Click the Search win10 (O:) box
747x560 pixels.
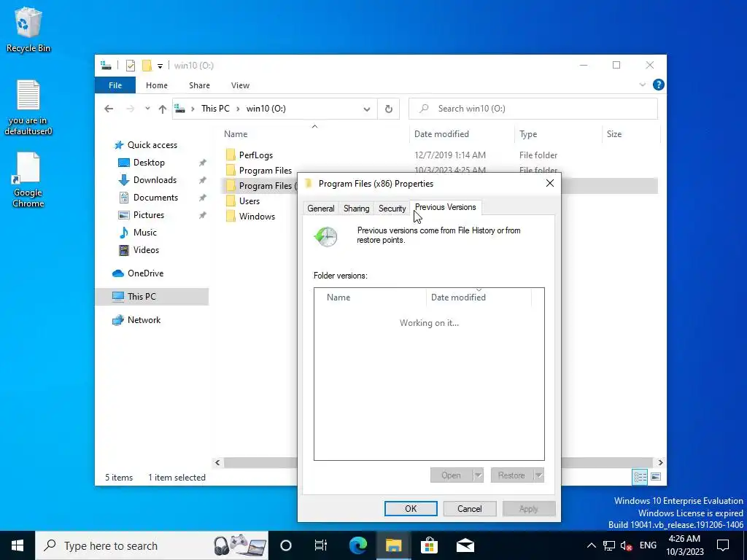pos(533,109)
